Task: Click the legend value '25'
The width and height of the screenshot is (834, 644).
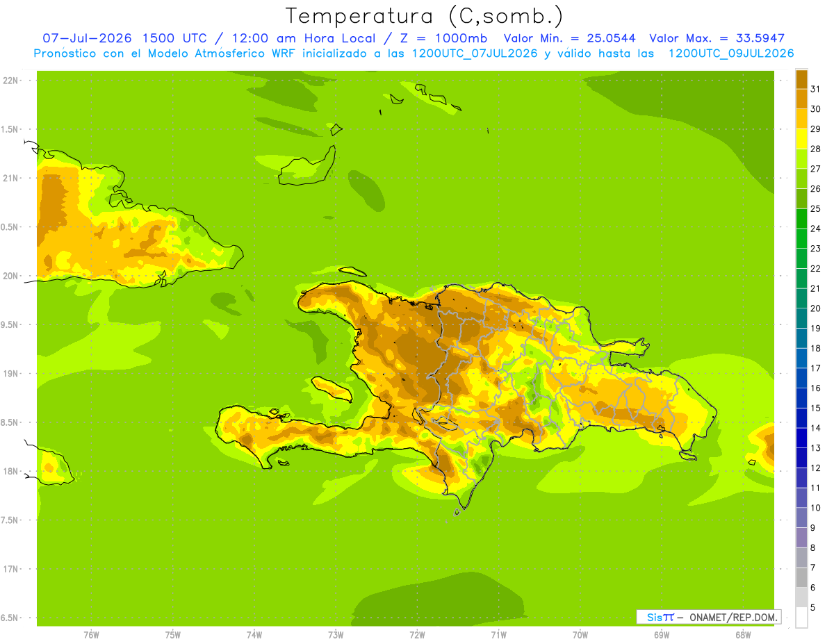Action: [815, 208]
